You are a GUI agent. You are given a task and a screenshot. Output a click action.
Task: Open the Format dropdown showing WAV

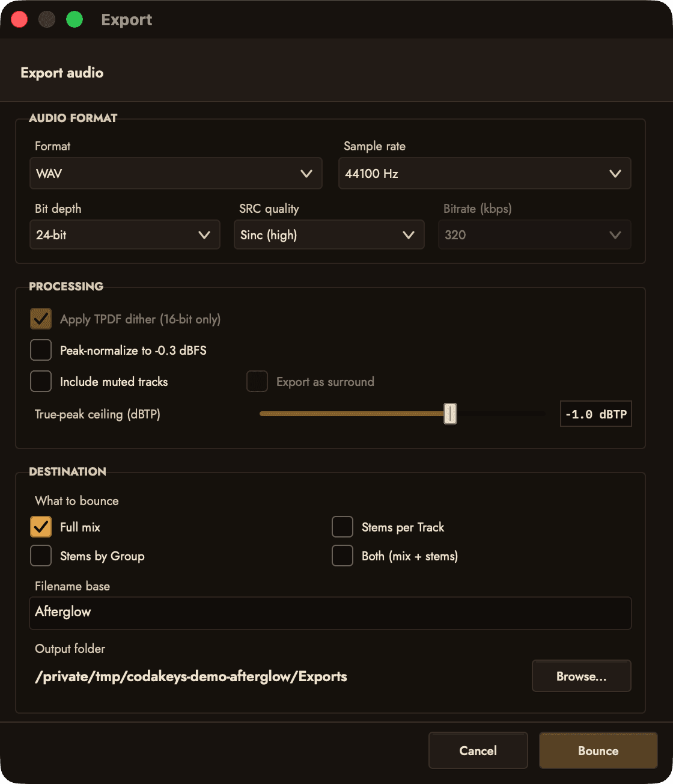(x=175, y=173)
